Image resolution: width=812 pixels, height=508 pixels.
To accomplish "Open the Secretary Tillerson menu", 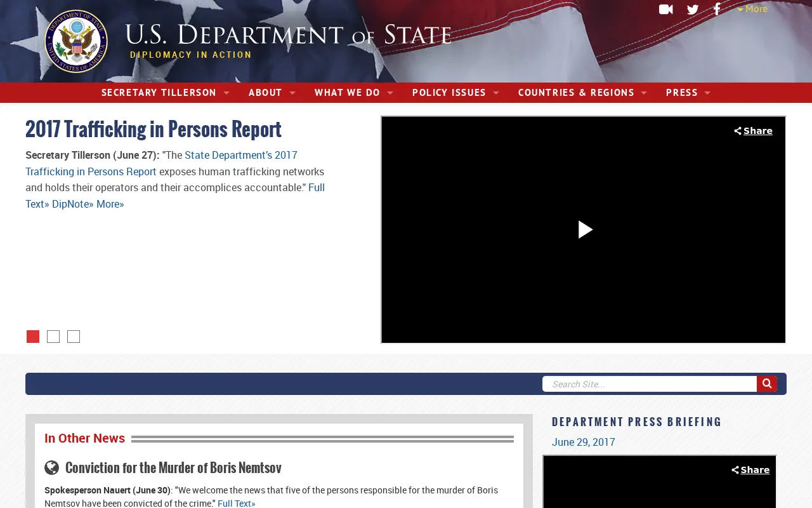I will (165, 93).
